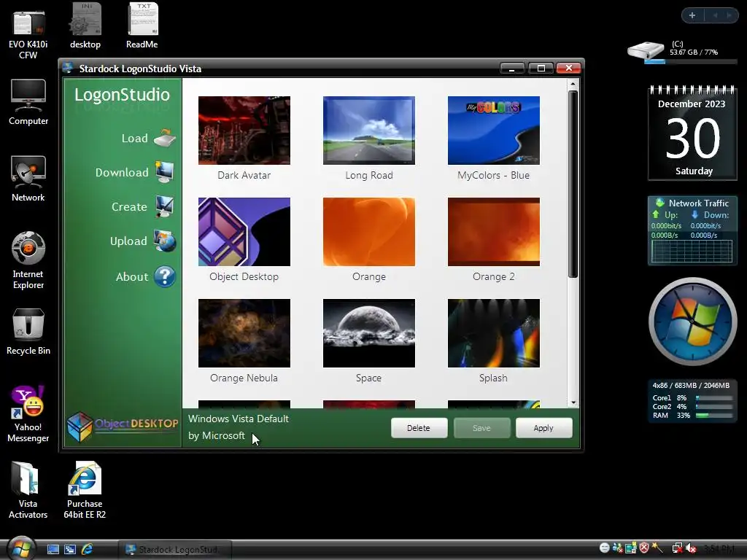The image size is (747, 560).
Task: Maximize the LogonStudio window
Action: pyautogui.click(x=541, y=68)
